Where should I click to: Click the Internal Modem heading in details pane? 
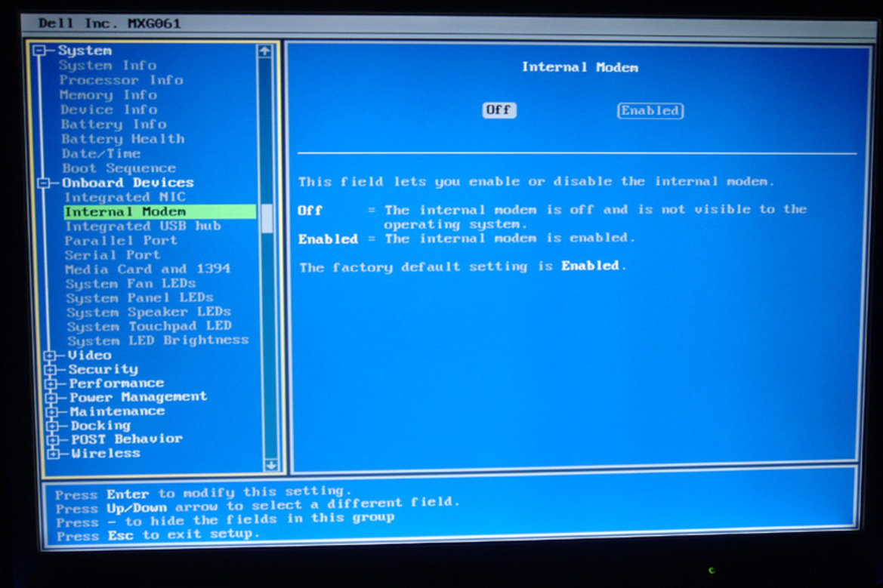click(580, 67)
